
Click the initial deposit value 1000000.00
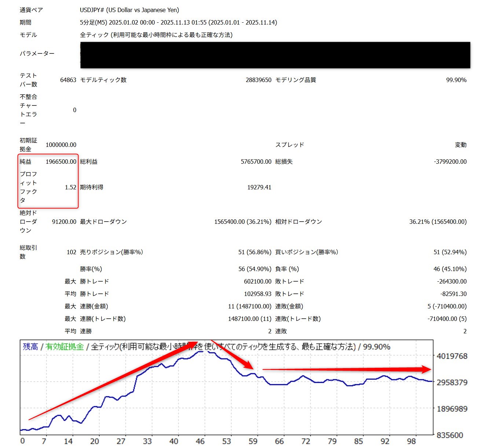pyautogui.click(x=61, y=145)
